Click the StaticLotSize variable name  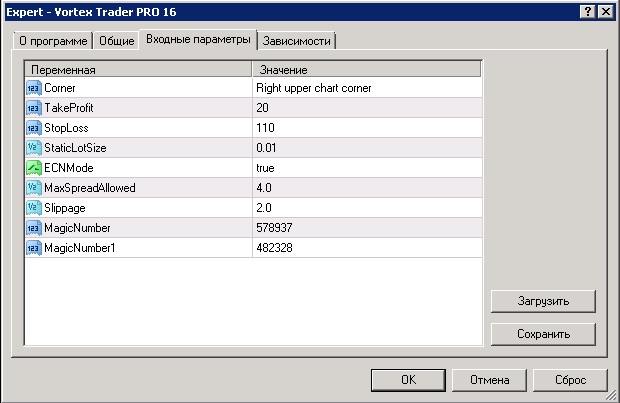click(75, 148)
